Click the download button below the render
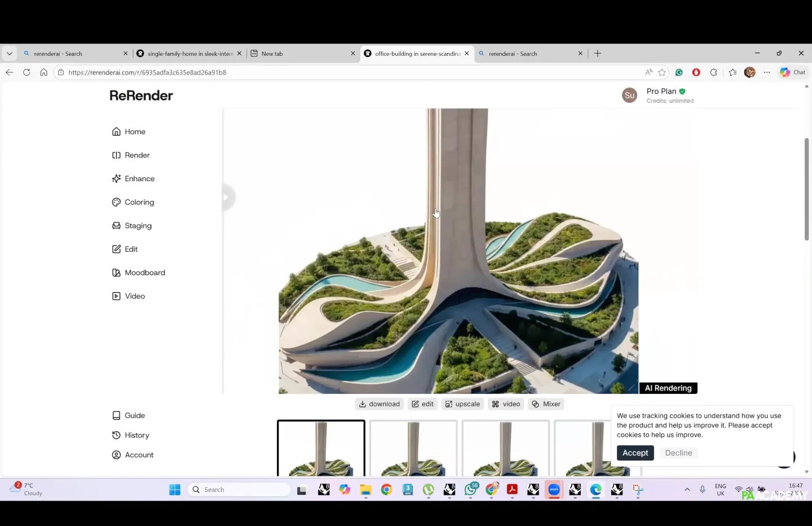This screenshot has width=812, height=526. click(x=379, y=404)
